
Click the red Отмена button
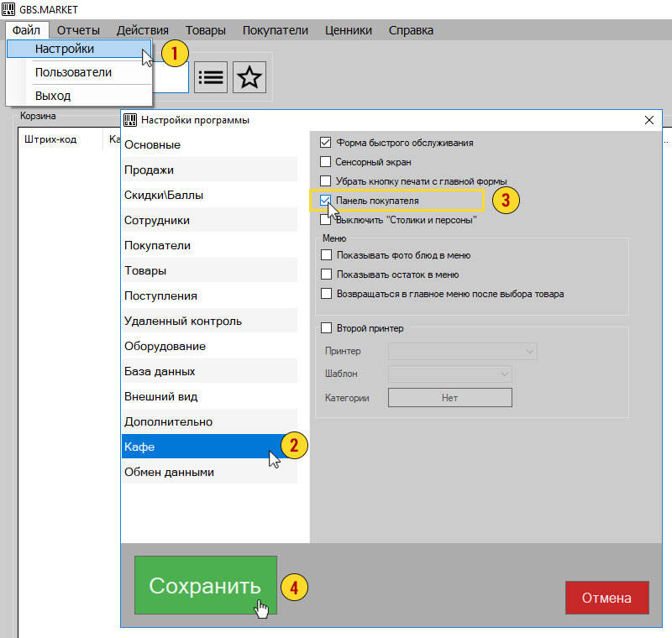[606, 598]
